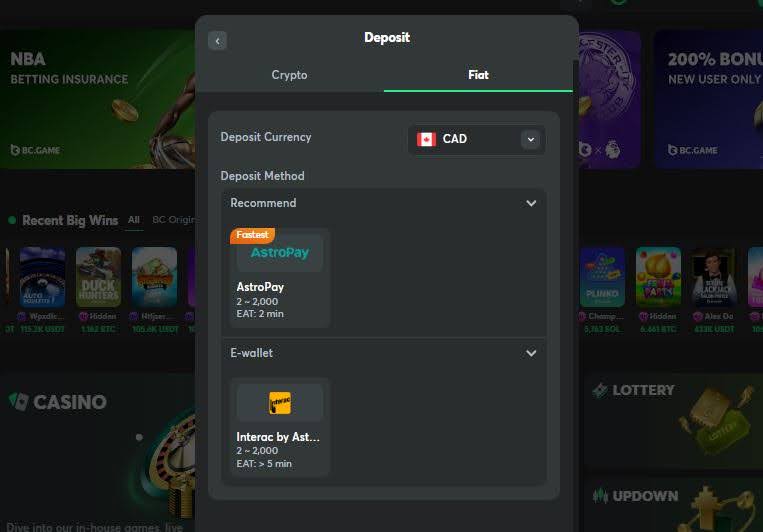This screenshot has width=763, height=532.
Task: Go back using the Deposit back arrow
Action: click(217, 41)
